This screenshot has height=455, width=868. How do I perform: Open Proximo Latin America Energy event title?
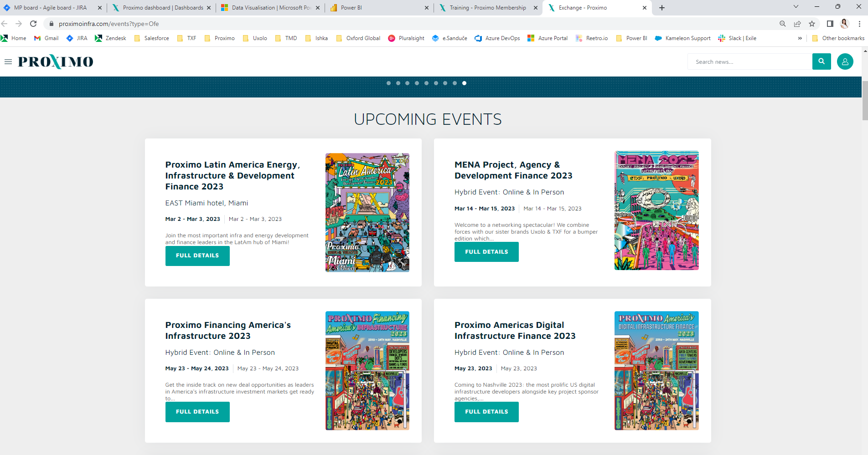232,176
